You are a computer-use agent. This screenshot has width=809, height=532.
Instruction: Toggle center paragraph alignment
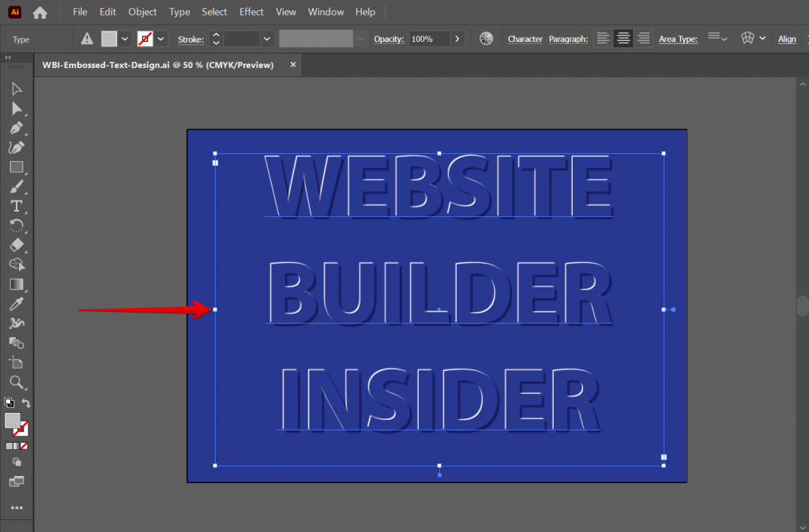[x=623, y=38]
